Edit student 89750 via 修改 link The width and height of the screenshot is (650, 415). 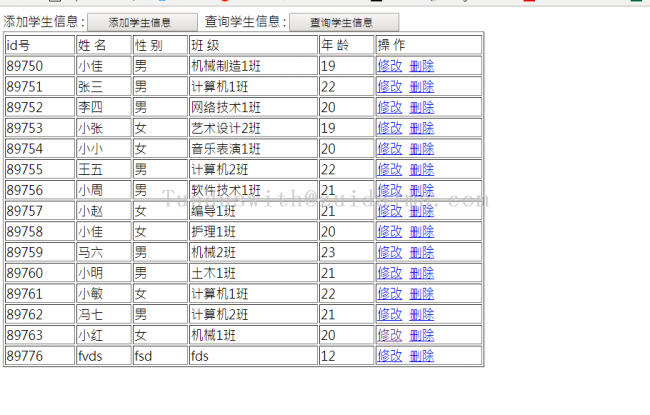point(389,66)
